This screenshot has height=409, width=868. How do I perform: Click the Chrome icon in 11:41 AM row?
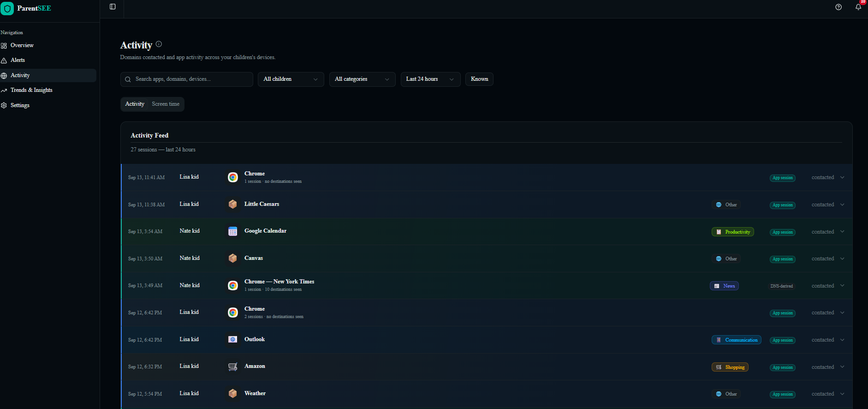pyautogui.click(x=233, y=177)
